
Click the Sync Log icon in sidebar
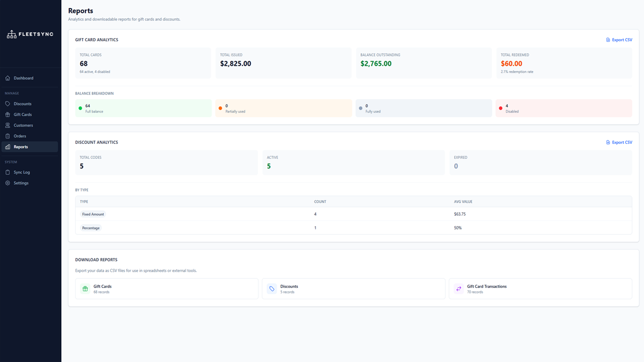(x=8, y=173)
